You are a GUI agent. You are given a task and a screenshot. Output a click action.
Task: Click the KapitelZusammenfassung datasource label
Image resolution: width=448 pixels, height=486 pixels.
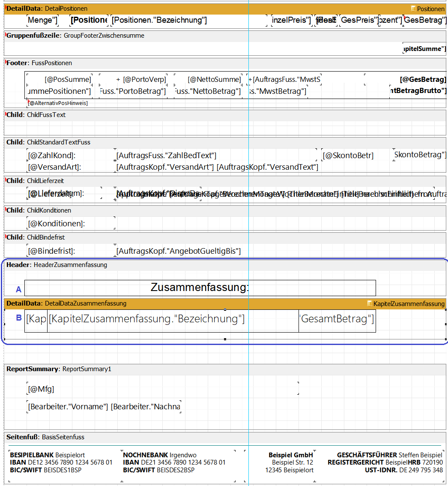point(409,304)
